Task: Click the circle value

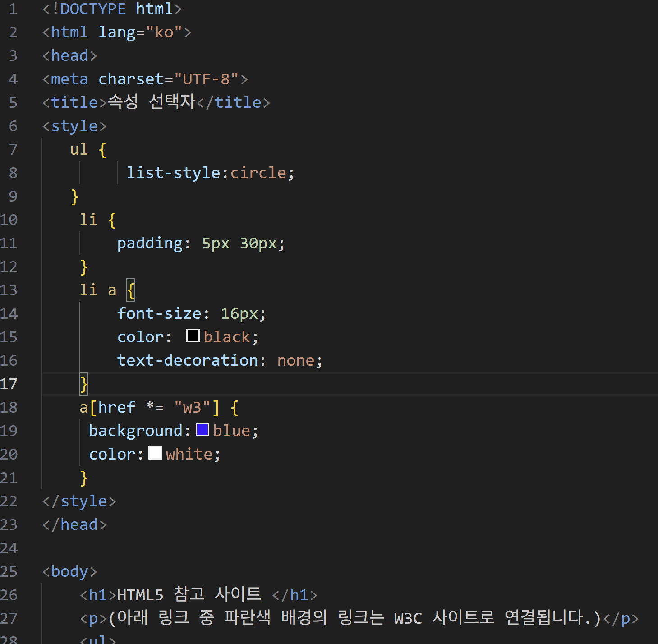Action: (258, 173)
